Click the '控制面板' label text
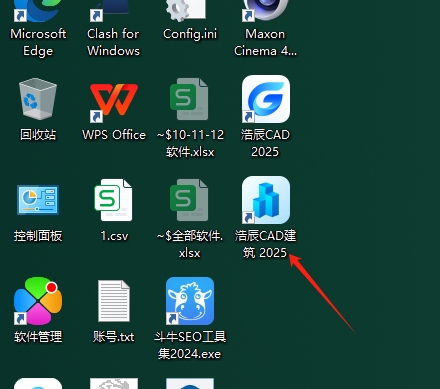Viewport: 440px width, 389px height. (38, 236)
